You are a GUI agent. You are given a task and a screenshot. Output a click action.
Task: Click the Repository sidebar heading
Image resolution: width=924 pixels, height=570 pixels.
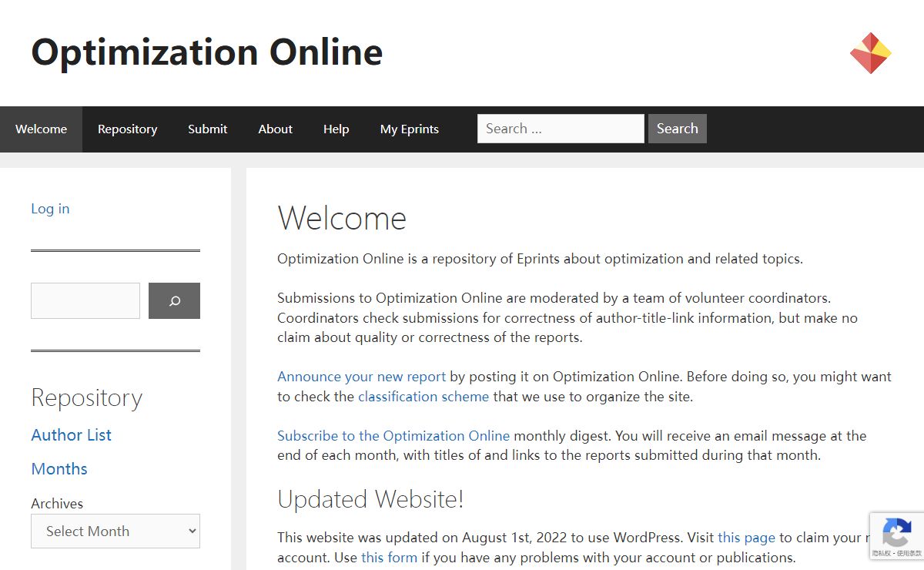click(87, 398)
